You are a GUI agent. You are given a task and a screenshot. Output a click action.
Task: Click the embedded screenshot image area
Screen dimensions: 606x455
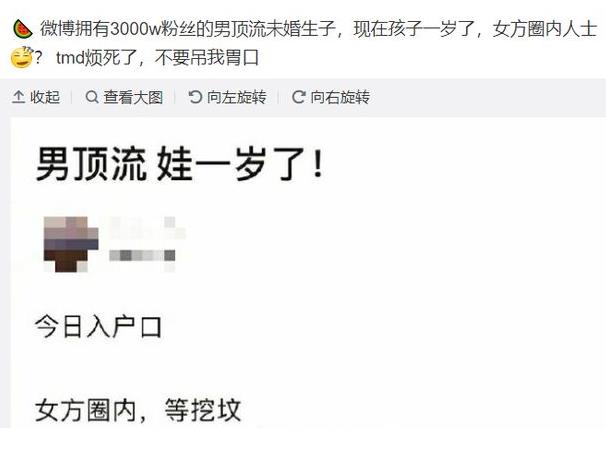pyautogui.click(x=308, y=273)
